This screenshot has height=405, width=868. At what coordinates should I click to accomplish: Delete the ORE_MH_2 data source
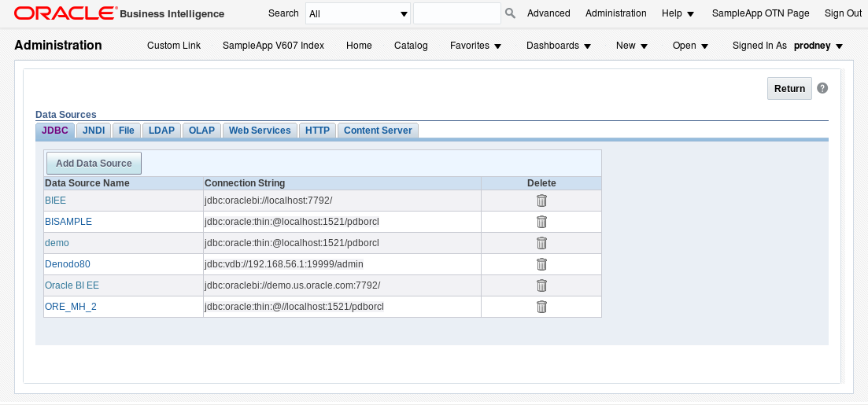[x=541, y=307]
